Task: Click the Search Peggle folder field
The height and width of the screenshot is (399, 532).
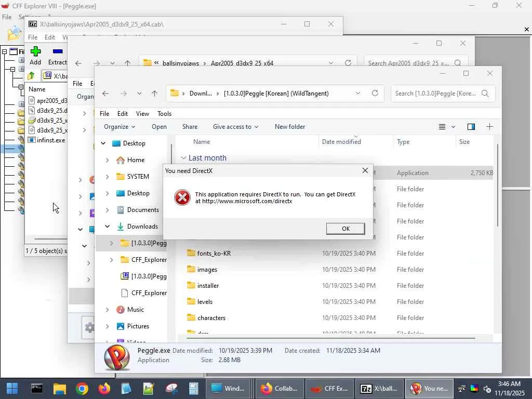Action: tap(443, 94)
